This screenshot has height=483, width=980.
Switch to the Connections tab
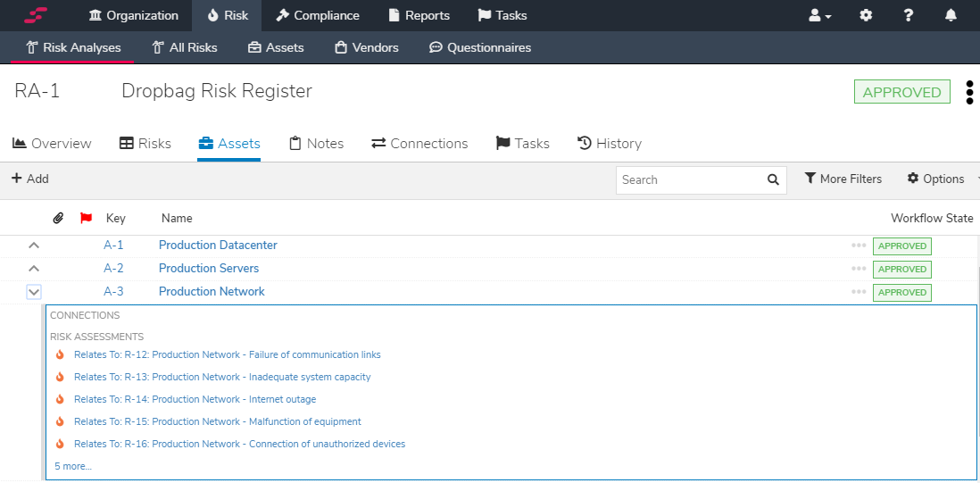pyautogui.click(x=419, y=144)
